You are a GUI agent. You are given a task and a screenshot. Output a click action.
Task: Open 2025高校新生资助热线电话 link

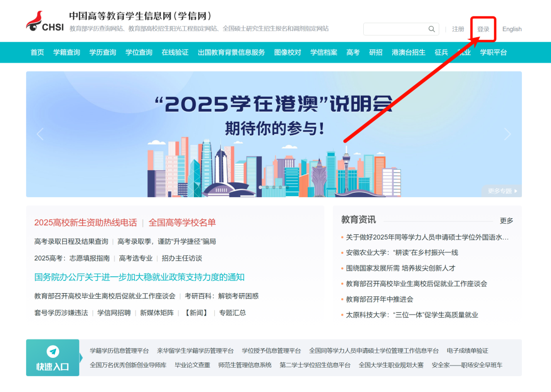coord(85,223)
